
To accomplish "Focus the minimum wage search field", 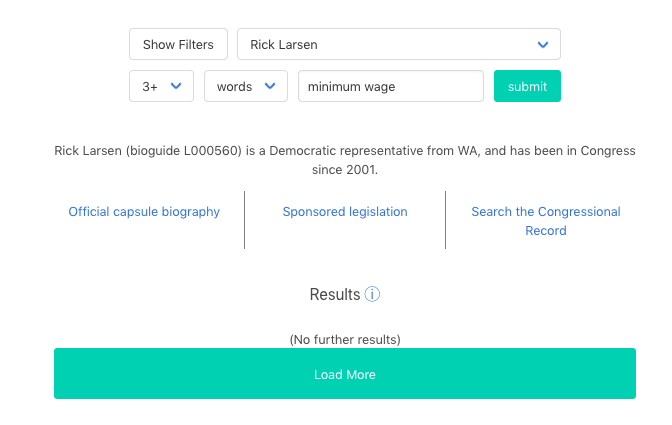I will [x=391, y=86].
